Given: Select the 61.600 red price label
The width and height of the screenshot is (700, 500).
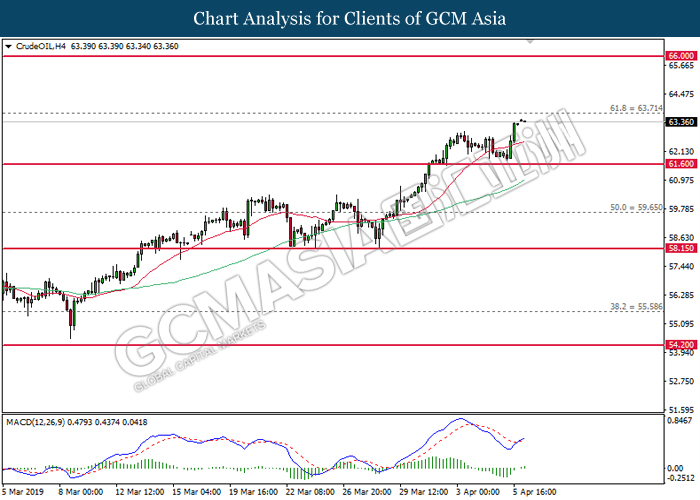Looking at the screenshot, I should pyautogui.click(x=681, y=164).
